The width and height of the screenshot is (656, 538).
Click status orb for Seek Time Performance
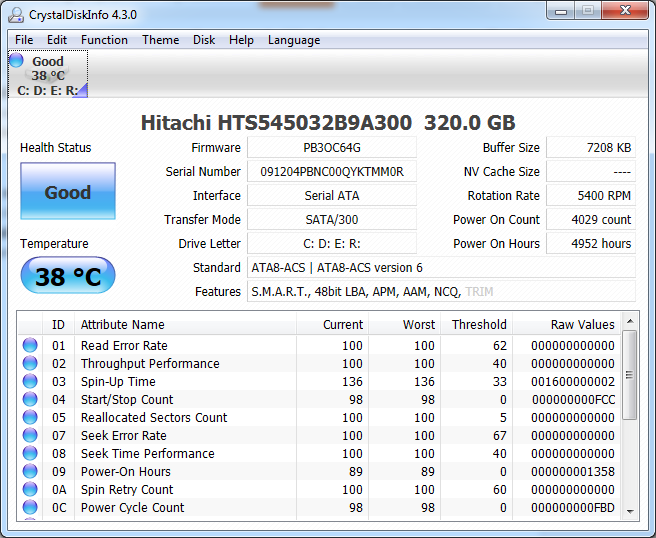pos(30,453)
